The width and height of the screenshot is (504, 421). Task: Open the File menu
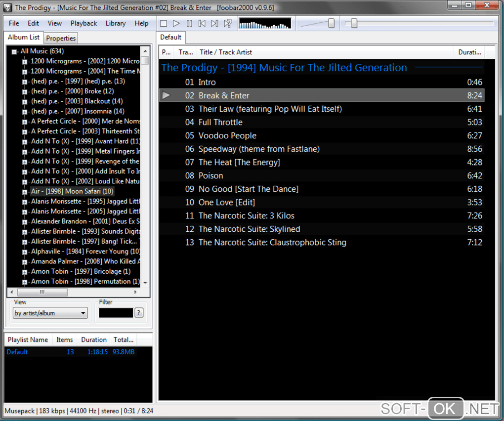pos(14,23)
